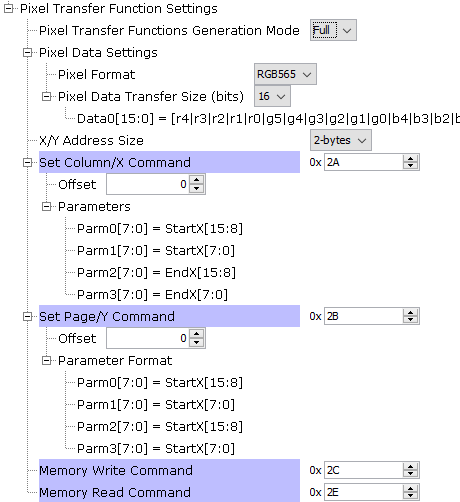Open the Generation Mode dropdown showing Full
The image size is (460, 502).
[333, 30]
